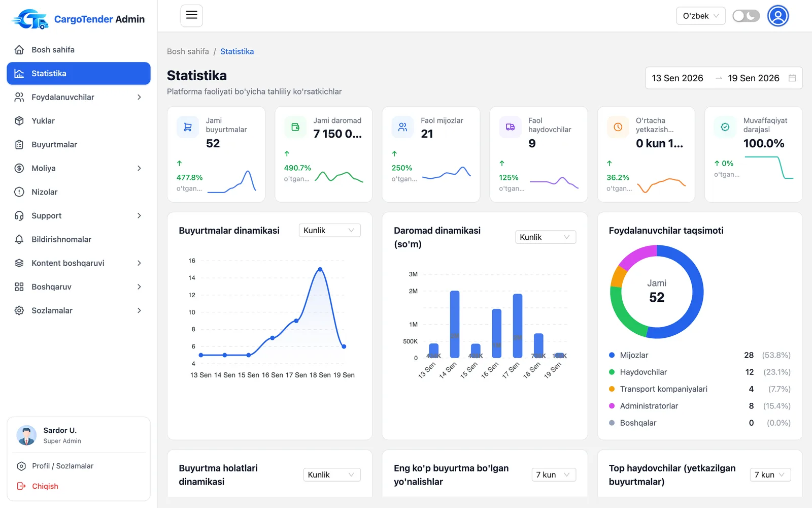Image resolution: width=812 pixels, height=508 pixels.
Task: Click the Faol mijozlar users icon
Action: pos(402,127)
